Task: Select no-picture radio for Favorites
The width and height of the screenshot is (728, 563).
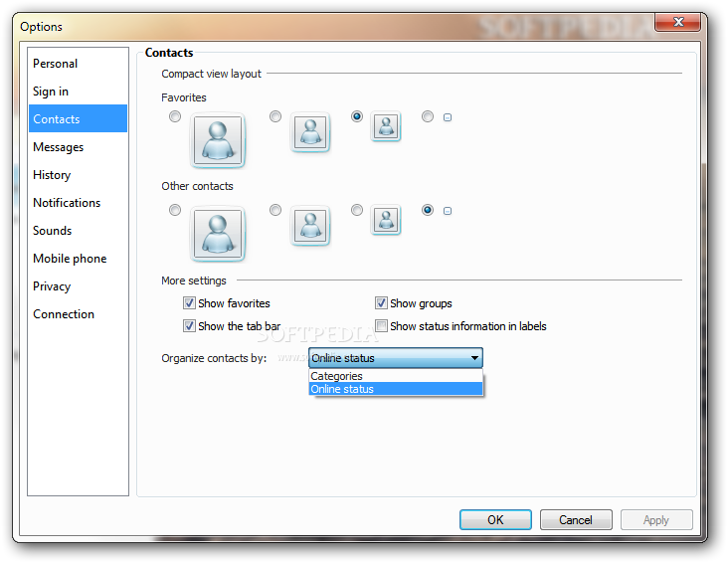Action: pos(428,116)
